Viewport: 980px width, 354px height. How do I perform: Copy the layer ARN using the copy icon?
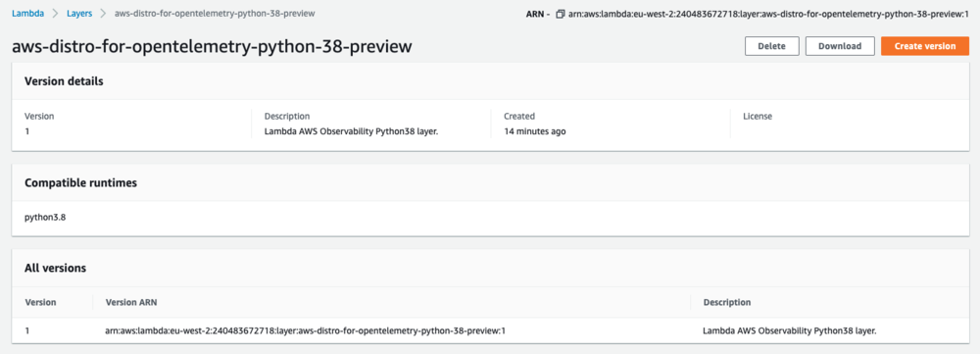point(560,14)
